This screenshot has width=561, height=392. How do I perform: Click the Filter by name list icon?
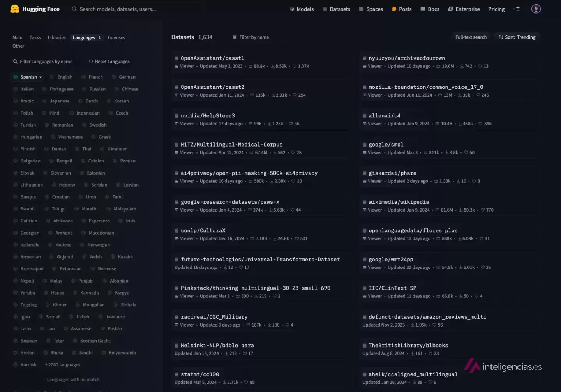click(235, 37)
